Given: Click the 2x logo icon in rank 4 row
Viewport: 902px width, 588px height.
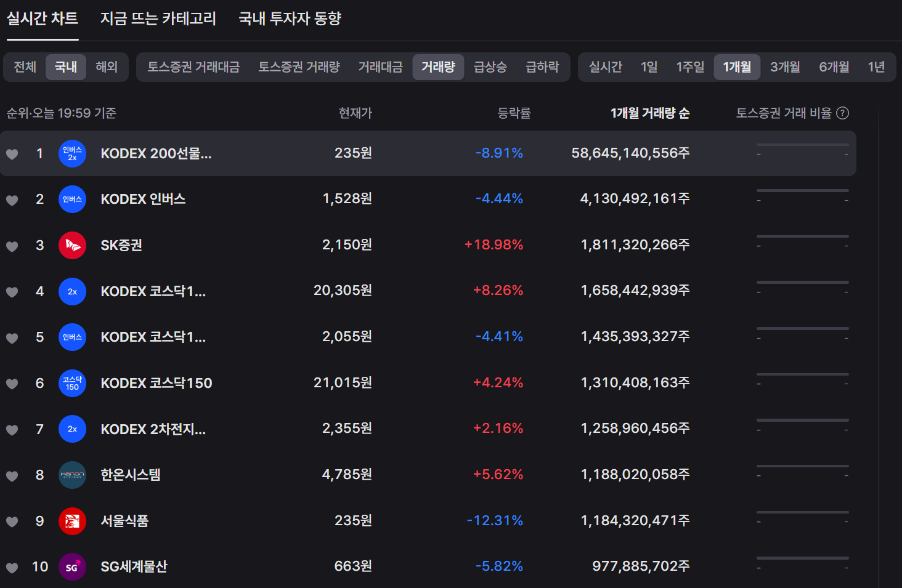Looking at the screenshot, I should (72, 291).
